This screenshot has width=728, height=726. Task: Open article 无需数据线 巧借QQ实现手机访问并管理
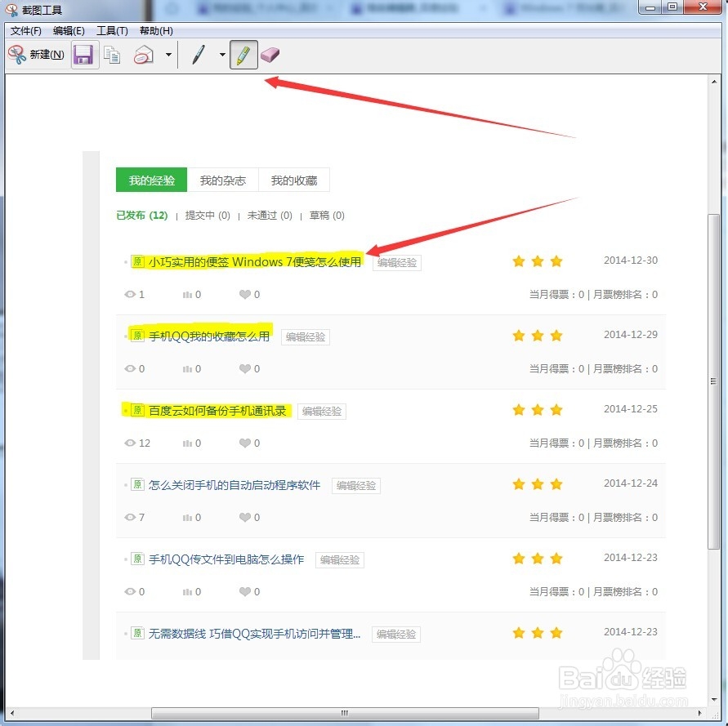coord(254,634)
